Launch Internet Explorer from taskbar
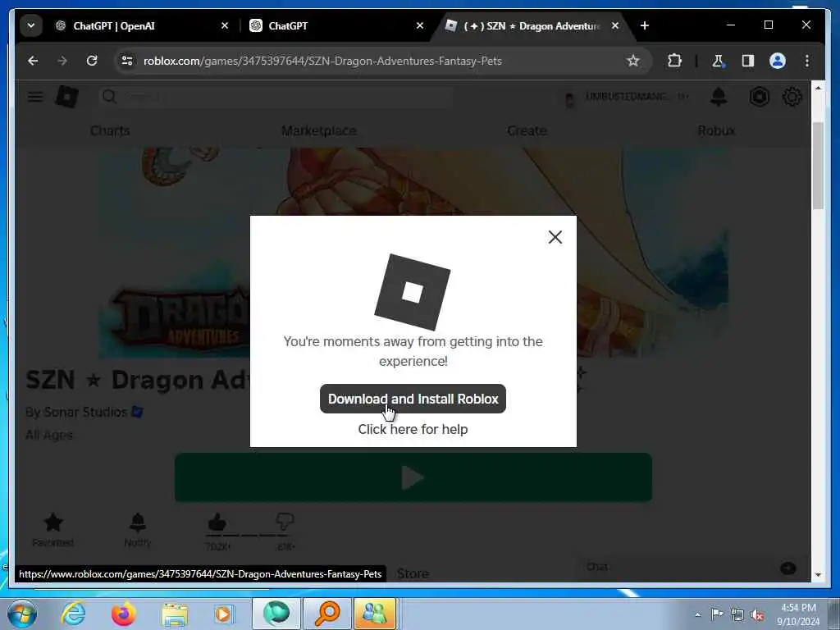The height and width of the screenshot is (630, 840). click(x=73, y=614)
